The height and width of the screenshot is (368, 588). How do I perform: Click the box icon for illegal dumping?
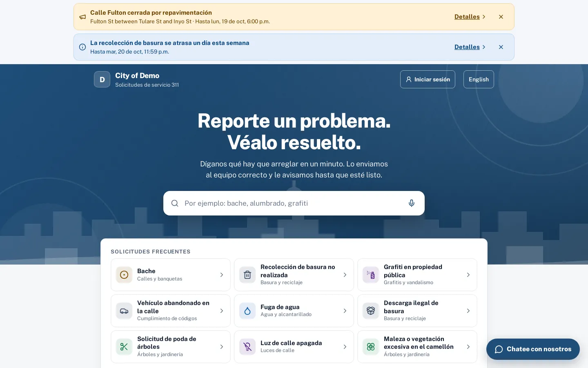coord(371,311)
